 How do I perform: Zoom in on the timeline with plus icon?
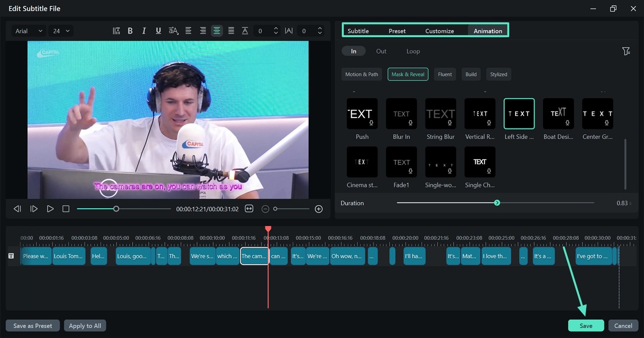pos(319,209)
